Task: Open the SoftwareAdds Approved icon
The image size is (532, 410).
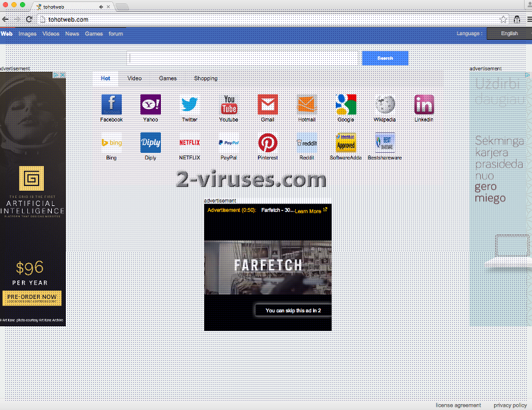Action: pyautogui.click(x=346, y=143)
